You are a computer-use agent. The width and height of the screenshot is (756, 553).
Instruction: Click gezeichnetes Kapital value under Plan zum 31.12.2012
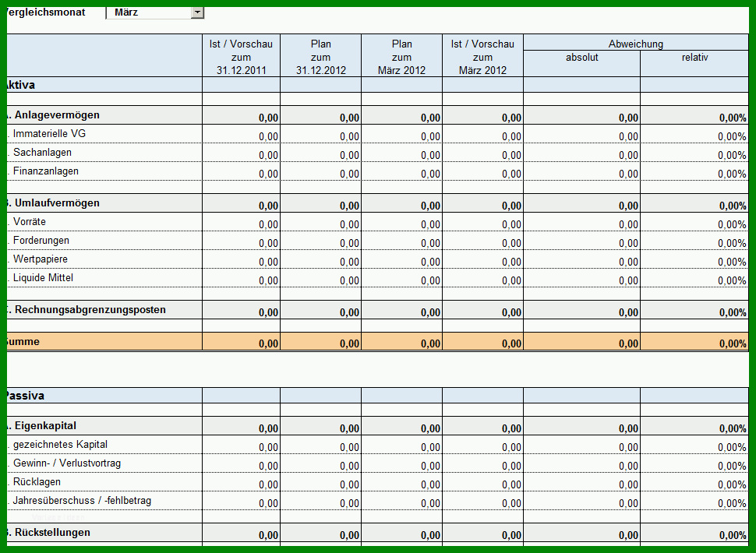[x=349, y=448]
